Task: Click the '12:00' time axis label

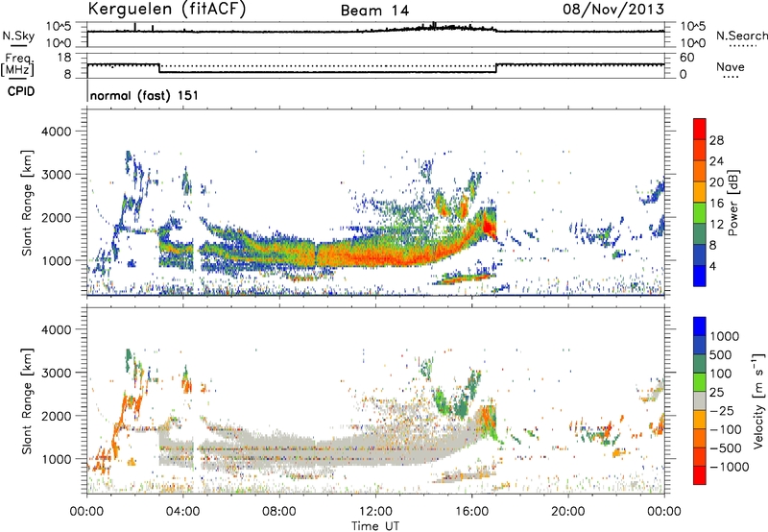Action: coord(375,511)
